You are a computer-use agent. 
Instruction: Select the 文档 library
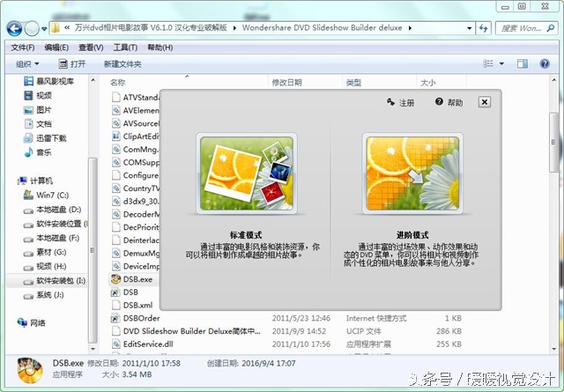click(37, 124)
